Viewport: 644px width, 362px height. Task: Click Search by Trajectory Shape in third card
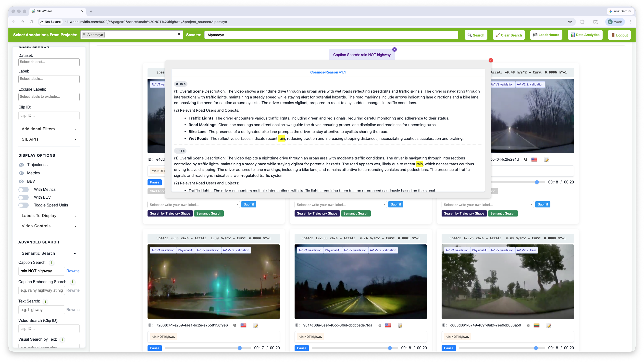point(464,213)
